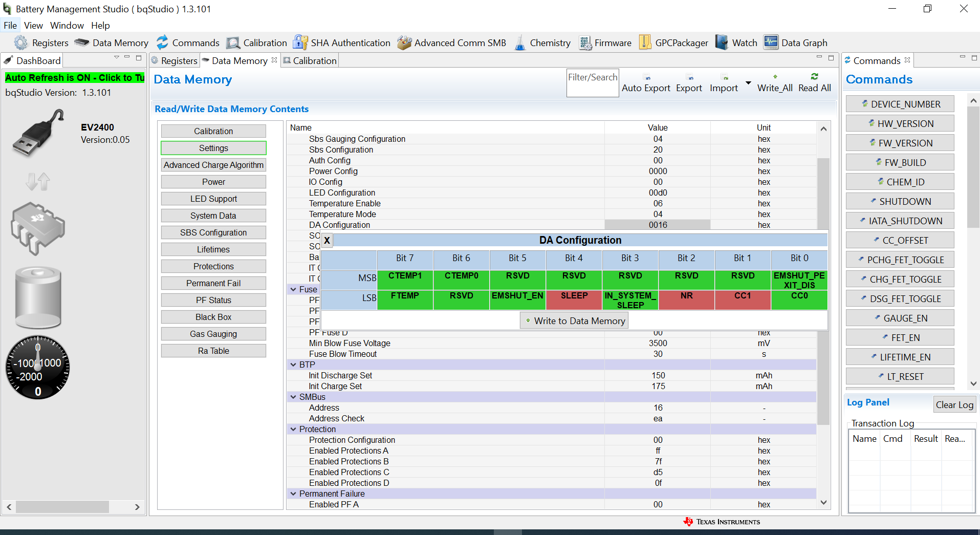Send the SHUTDOWN command

tap(900, 201)
